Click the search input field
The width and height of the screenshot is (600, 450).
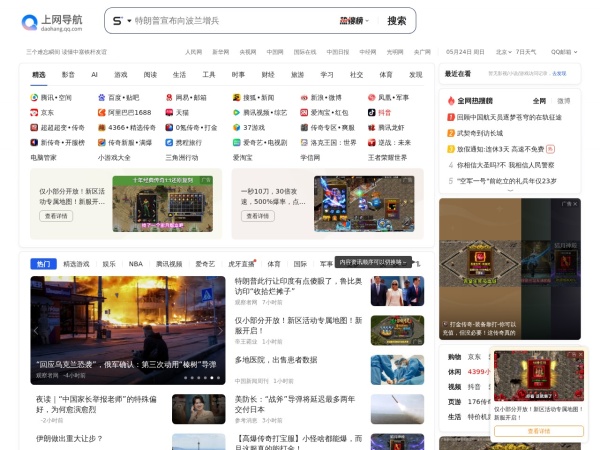[x=235, y=21]
